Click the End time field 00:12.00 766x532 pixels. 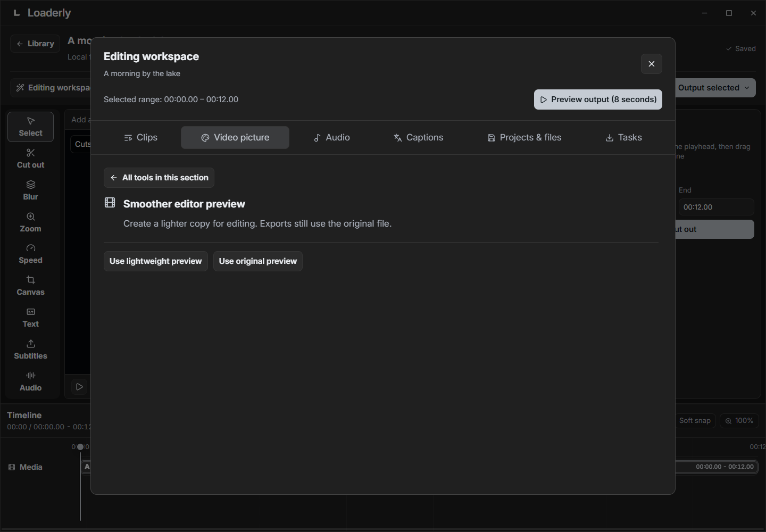tap(716, 207)
